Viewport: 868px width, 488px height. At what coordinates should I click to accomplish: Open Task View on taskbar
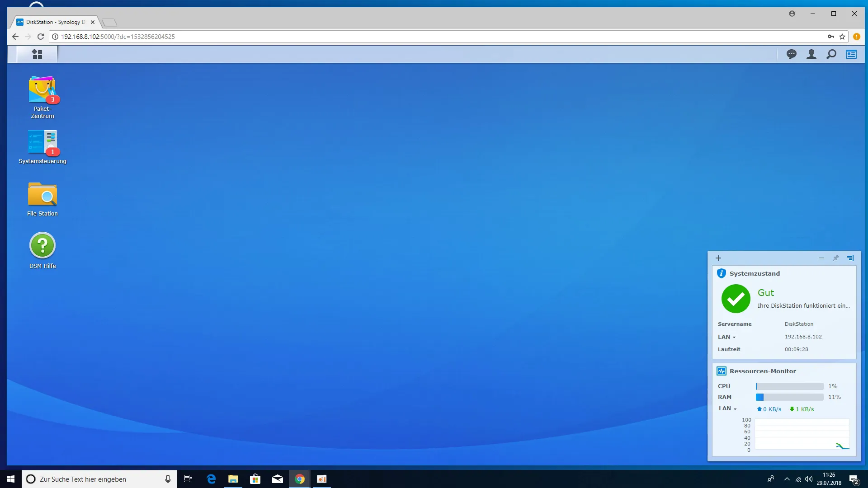click(188, 479)
